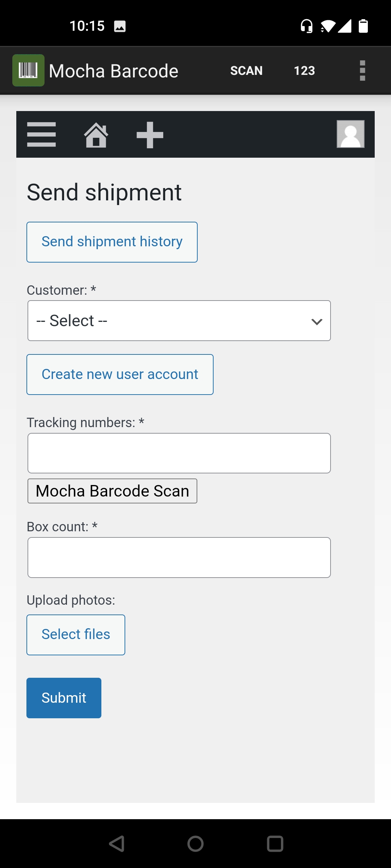The height and width of the screenshot is (868, 391).
Task: Open the user profile avatar
Action: (350, 134)
